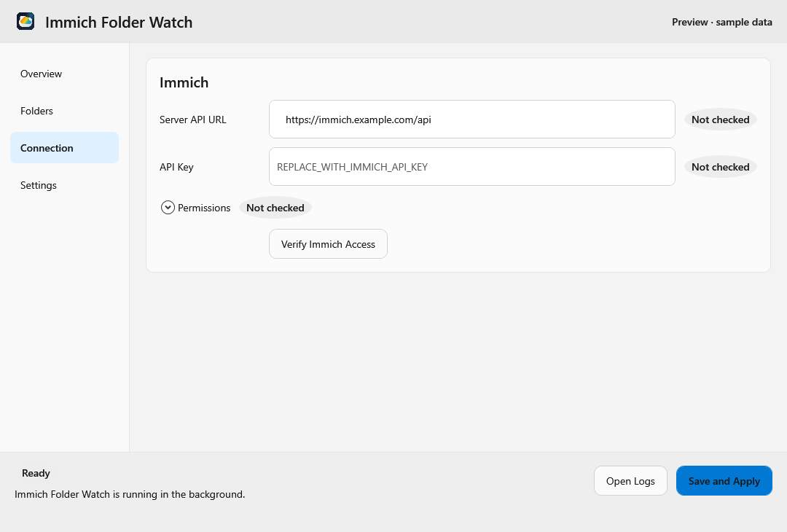Open Logs from the footer
Viewport: 787px width, 532px height.
(x=630, y=481)
